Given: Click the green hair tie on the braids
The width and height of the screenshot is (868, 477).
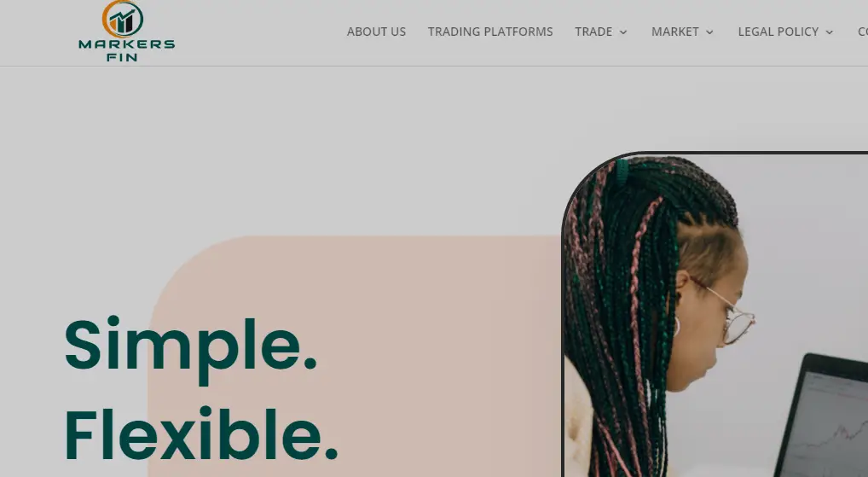Looking at the screenshot, I should tap(622, 173).
